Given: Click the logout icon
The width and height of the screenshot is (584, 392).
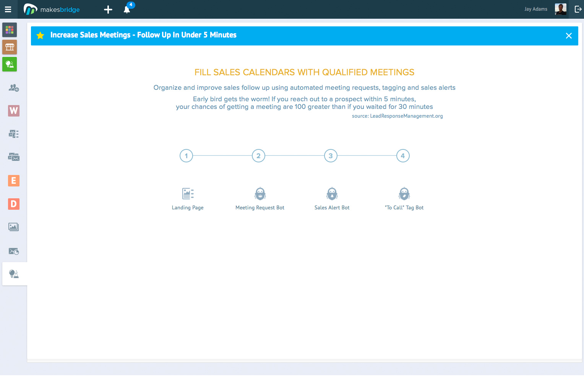Looking at the screenshot, I should 578,9.
